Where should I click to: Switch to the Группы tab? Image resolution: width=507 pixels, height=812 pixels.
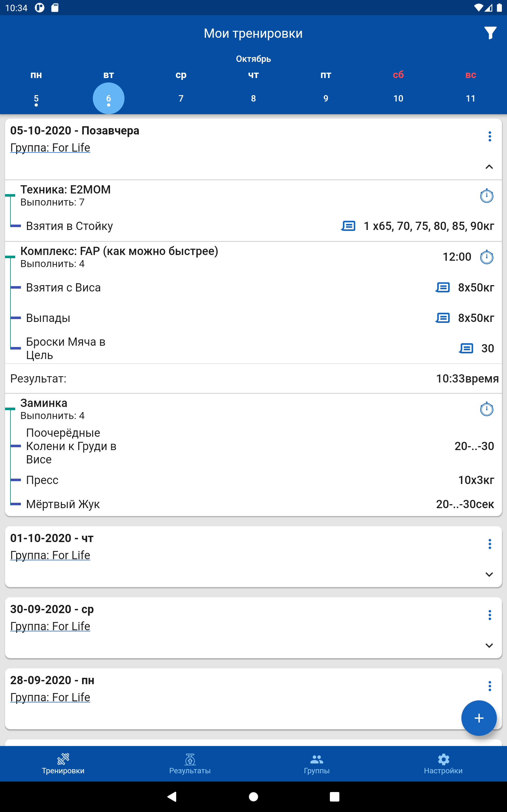coord(317,763)
